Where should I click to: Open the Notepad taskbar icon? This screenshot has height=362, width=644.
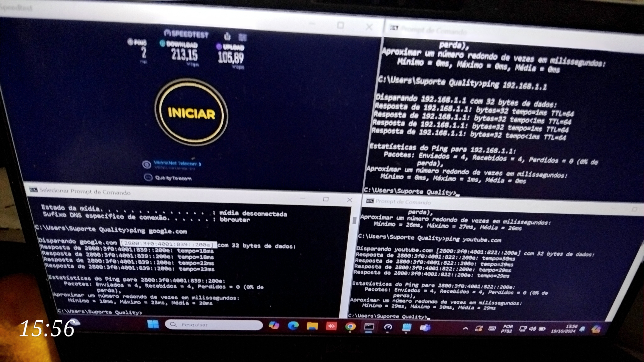tap(407, 328)
